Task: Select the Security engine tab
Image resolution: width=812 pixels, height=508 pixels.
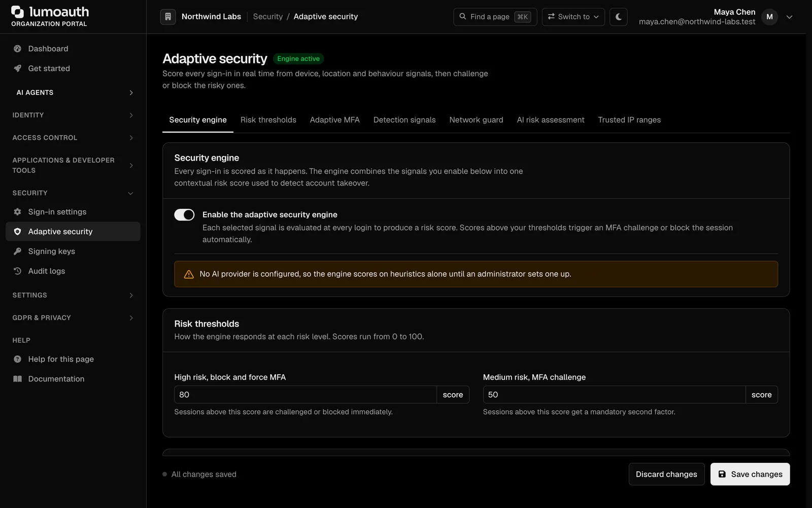Action: tap(198, 120)
